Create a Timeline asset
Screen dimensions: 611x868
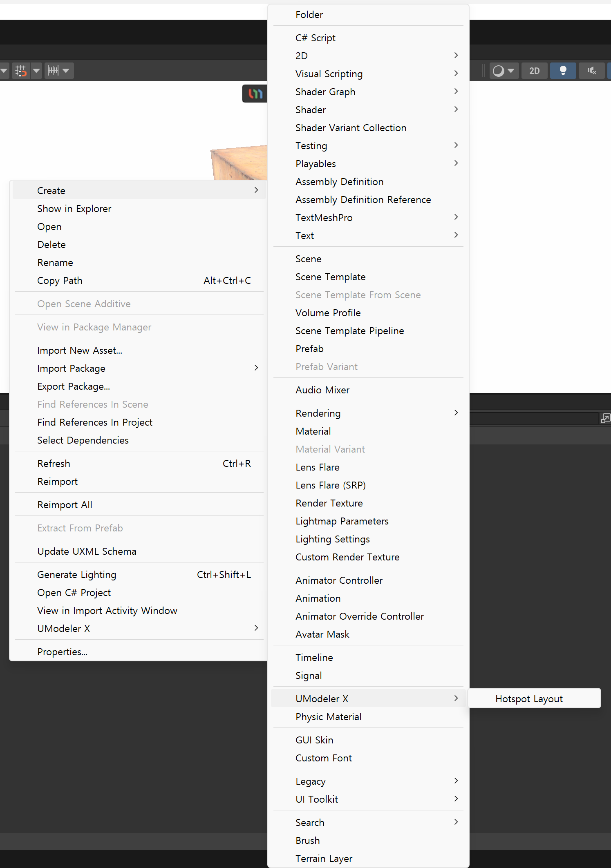tap(368, 658)
